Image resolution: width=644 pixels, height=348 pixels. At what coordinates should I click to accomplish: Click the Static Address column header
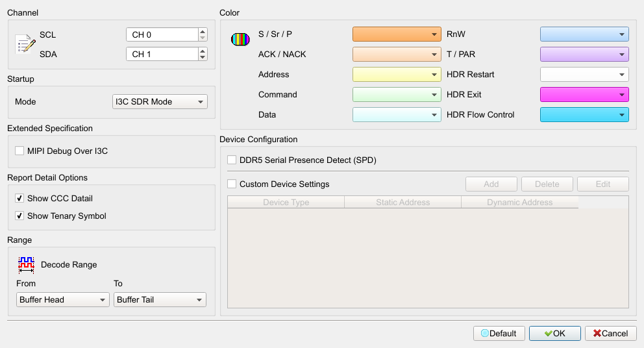coord(403,202)
